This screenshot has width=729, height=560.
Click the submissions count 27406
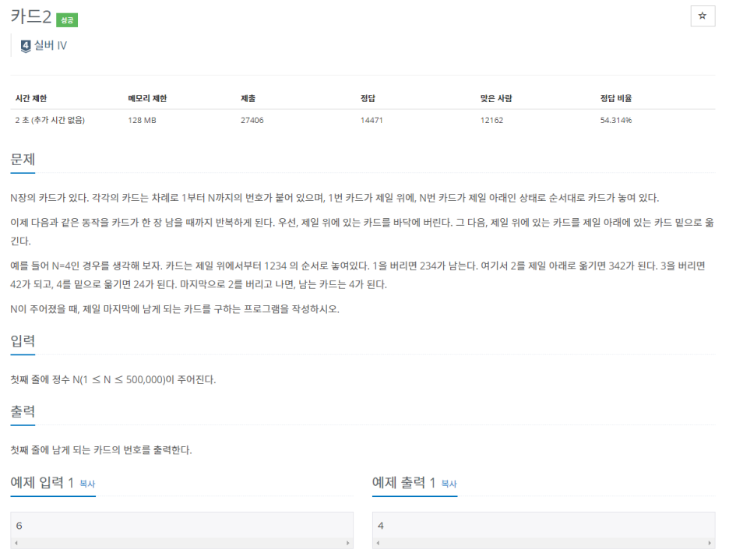click(x=252, y=120)
